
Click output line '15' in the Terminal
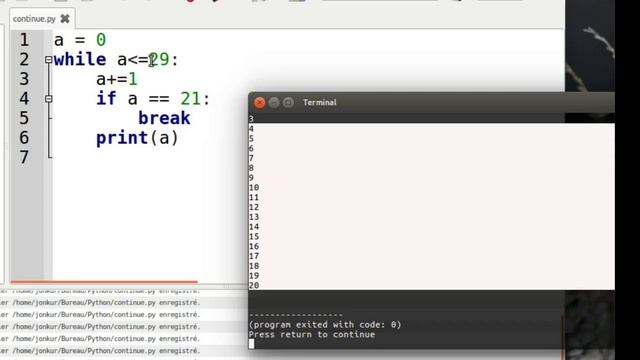click(x=254, y=237)
